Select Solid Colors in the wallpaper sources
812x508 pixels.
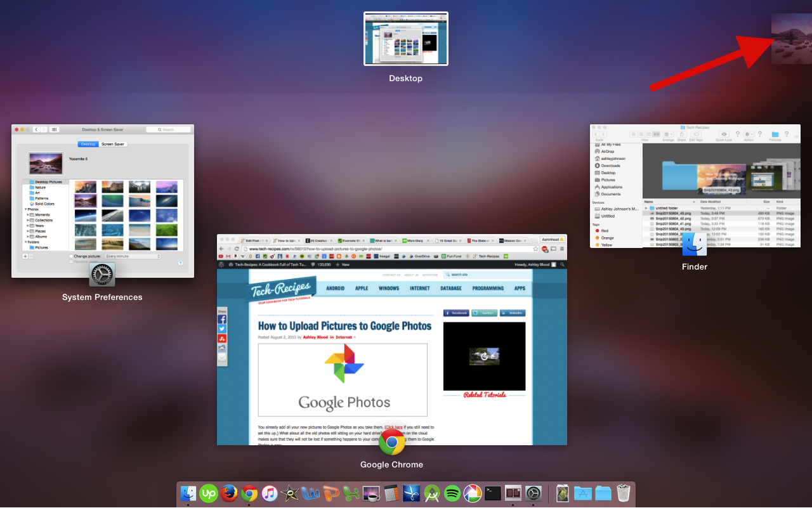tap(44, 204)
